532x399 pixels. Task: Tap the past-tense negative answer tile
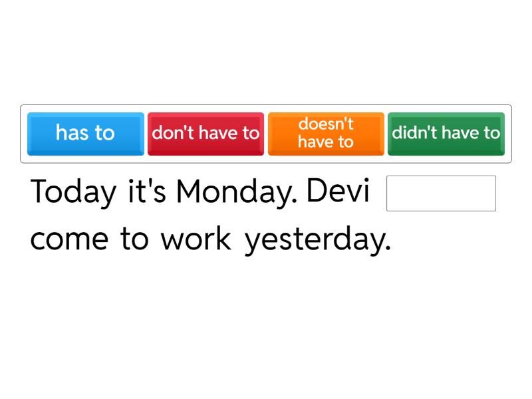446,133
